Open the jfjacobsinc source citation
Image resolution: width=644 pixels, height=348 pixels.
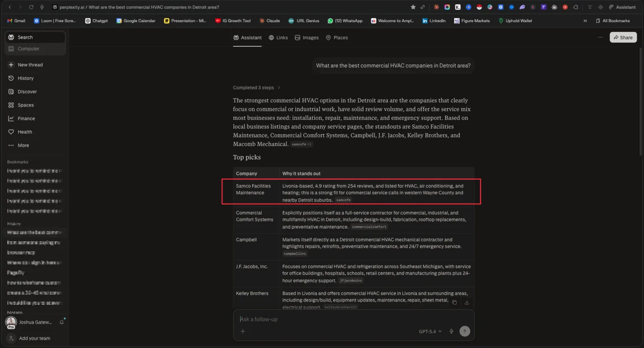tap(351, 280)
